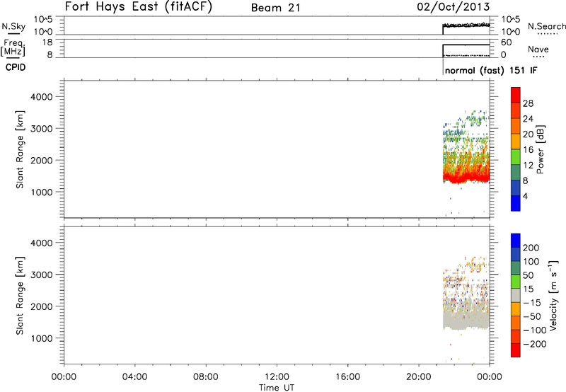Click the red high-power backscatter band
This screenshot has height=392, width=566.
click(x=466, y=177)
